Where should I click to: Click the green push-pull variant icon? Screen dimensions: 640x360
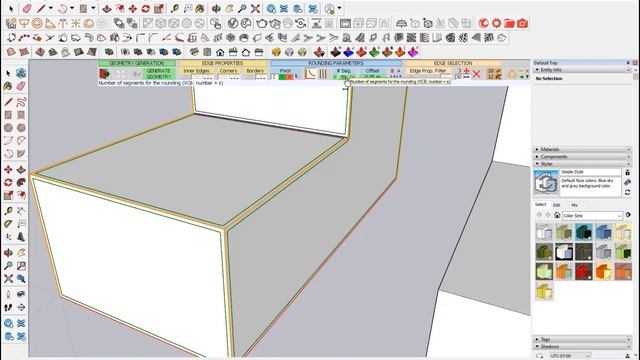(x=374, y=52)
